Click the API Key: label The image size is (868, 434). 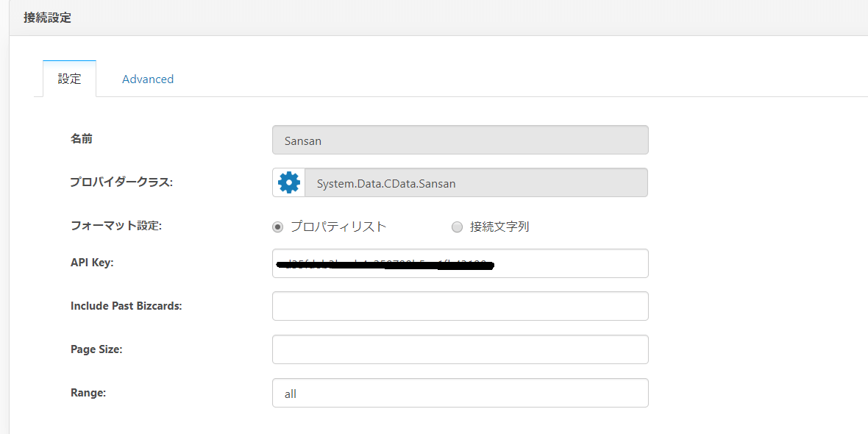(92, 263)
